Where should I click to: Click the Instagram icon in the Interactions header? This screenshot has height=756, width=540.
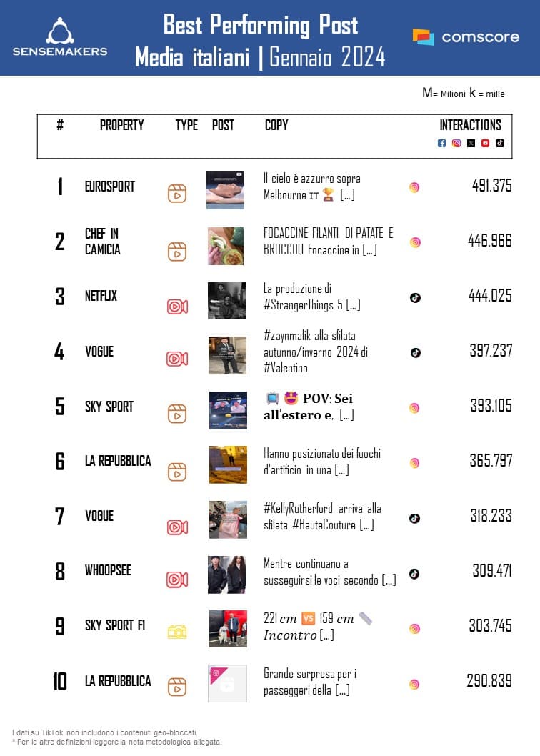coord(456,143)
